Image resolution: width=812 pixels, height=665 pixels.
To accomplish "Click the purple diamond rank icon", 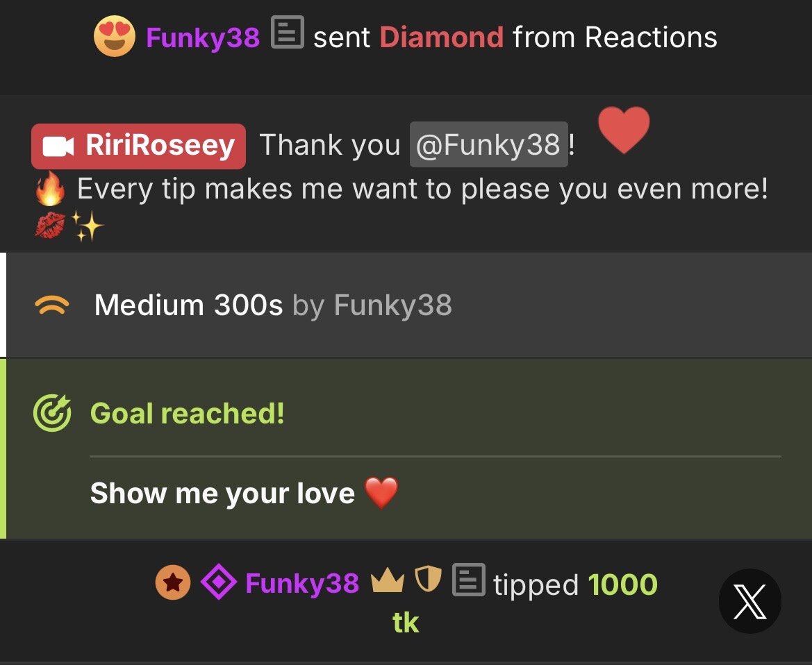I will tap(219, 582).
